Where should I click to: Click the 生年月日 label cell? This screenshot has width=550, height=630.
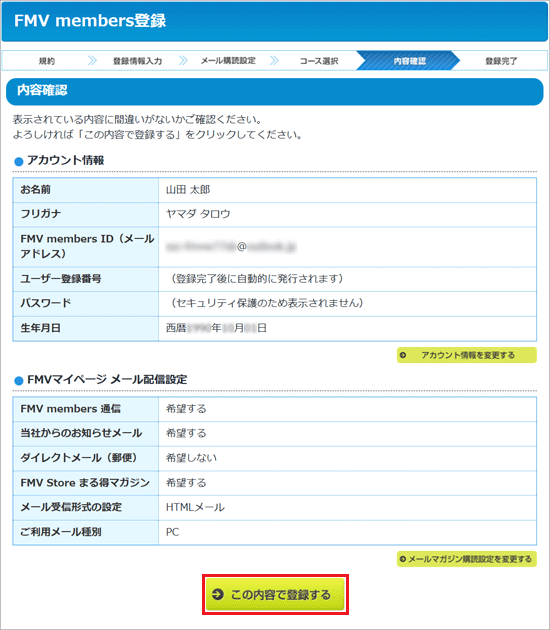(86, 328)
